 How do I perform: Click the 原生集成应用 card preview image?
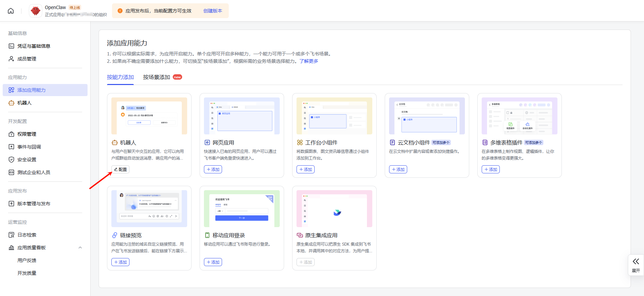click(334, 209)
